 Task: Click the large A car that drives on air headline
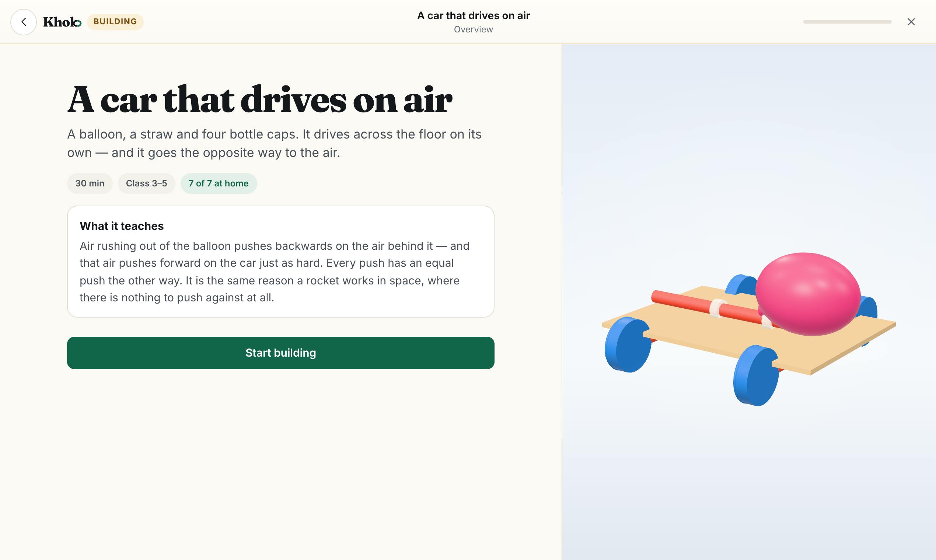[x=260, y=99]
